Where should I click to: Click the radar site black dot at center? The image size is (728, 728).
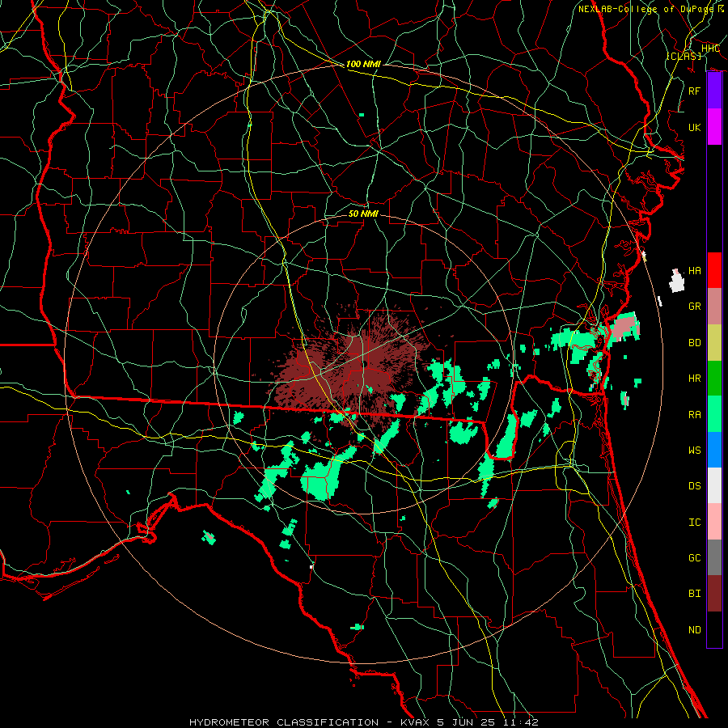(365, 364)
